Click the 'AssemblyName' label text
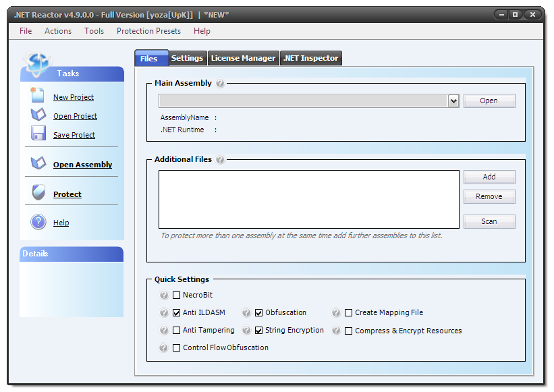 184,117
